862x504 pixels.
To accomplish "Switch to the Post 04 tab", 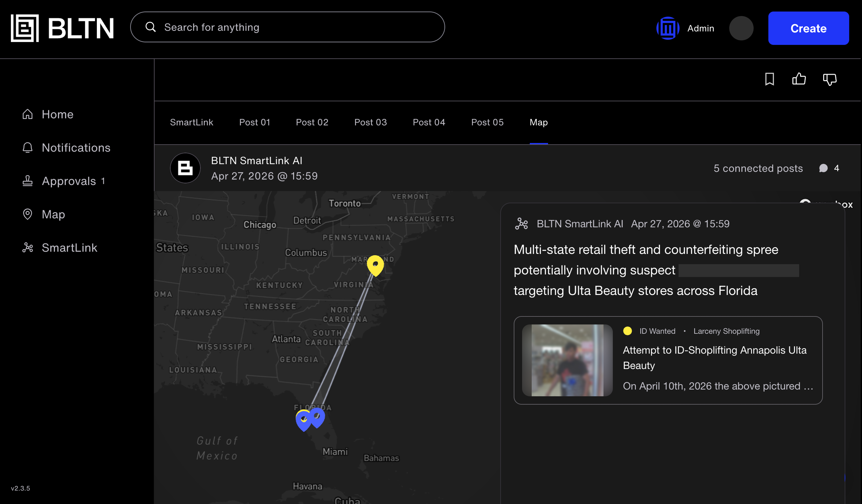I will coord(429,122).
